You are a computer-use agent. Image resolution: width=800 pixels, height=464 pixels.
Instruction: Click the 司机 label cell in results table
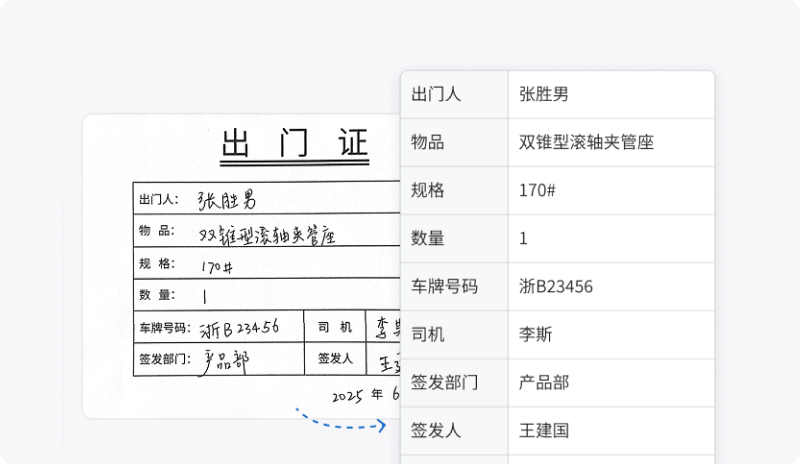[x=428, y=335]
